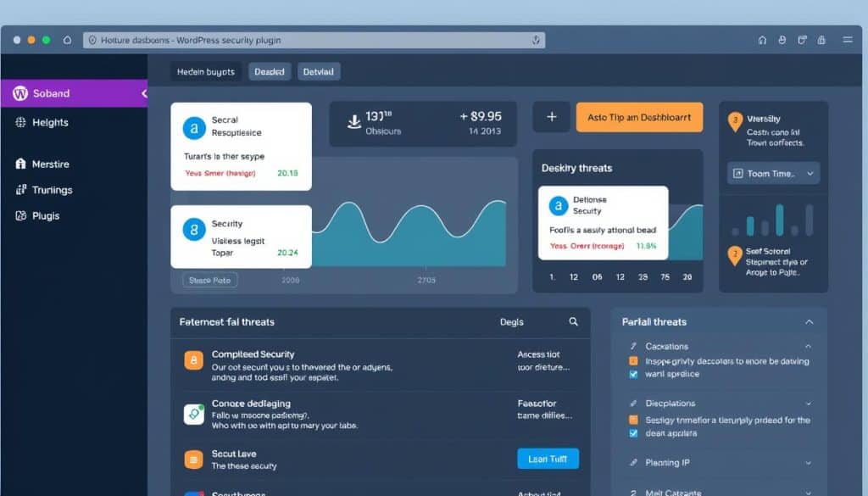Collapse sidebar with arrow beside Soband

click(x=144, y=93)
